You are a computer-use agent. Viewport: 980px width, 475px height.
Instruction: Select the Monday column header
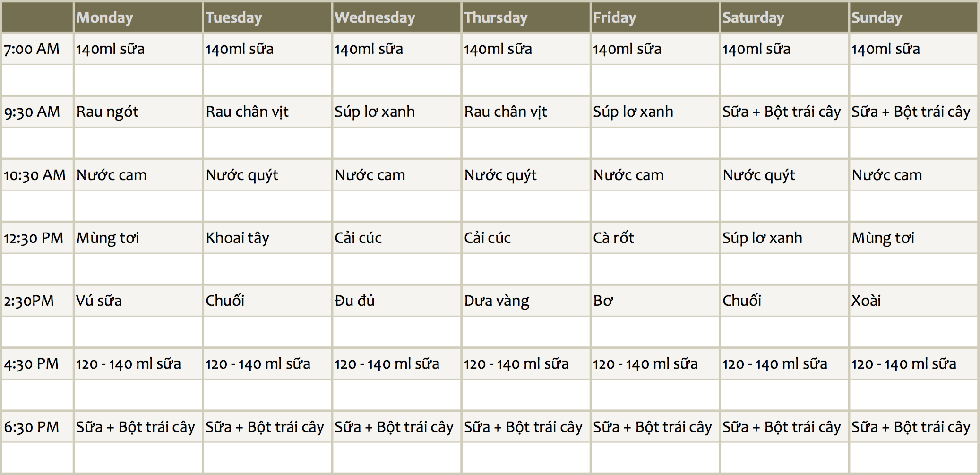click(138, 17)
